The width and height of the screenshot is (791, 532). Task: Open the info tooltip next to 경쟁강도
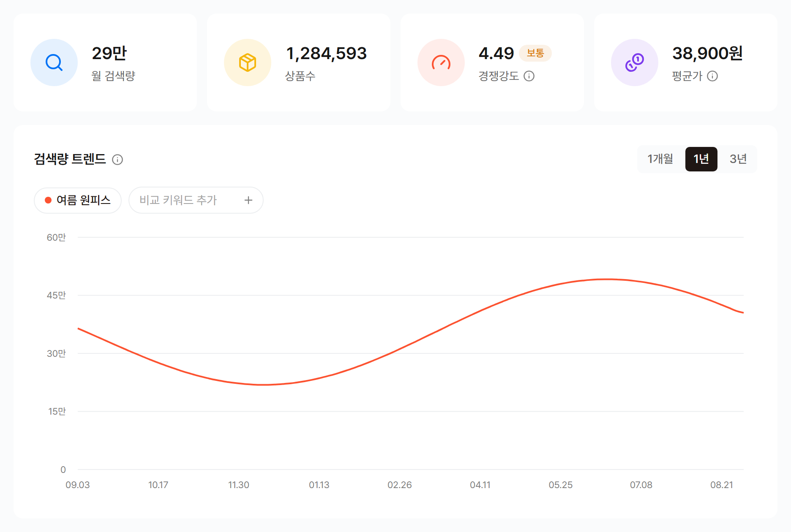click(x=529, y=76)
